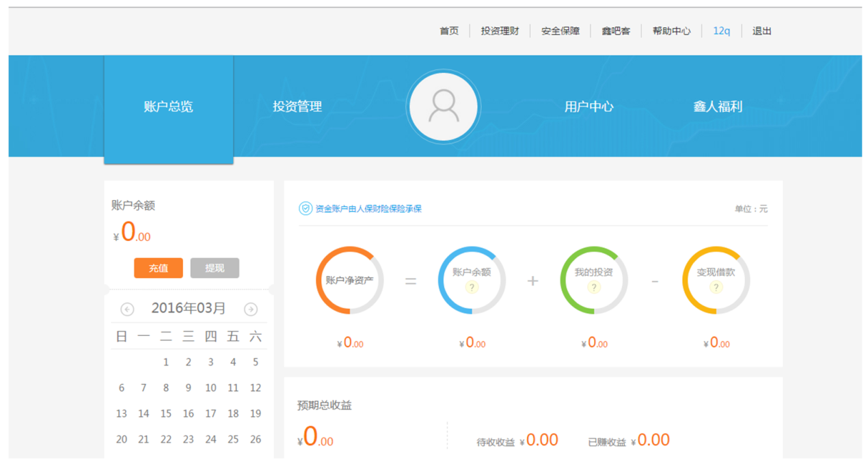Open the 用户中心 tab
The image size is (868, 474).
click(588, 107)
